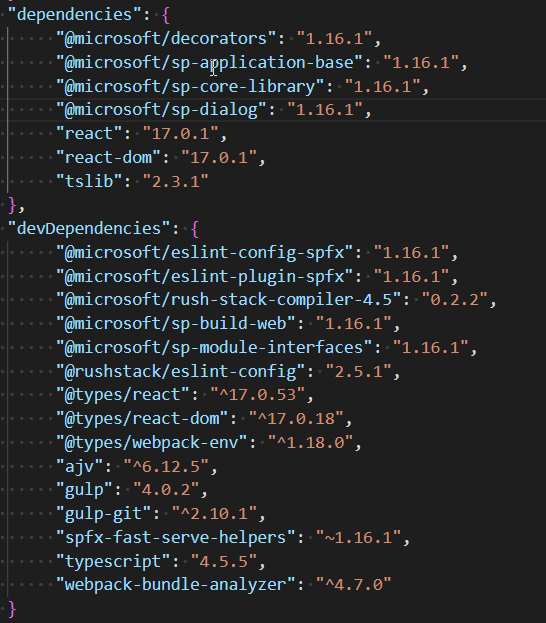Click the "typescript" package name
This screenshot has width=546, height=623.
pyautogui.click(x=113, y=561)
